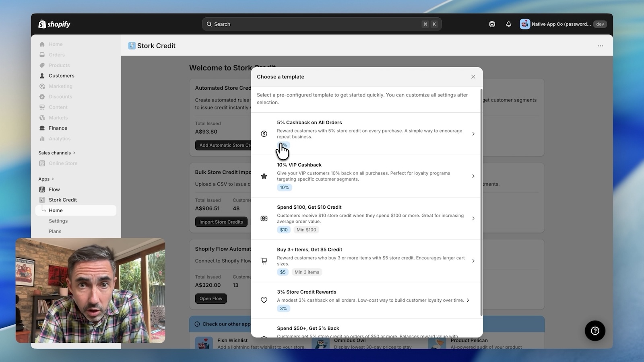Screen dimensions: 644x362
Task: Click the cart icon for Buy 3+ Items
Action: [x=264, y=261]
